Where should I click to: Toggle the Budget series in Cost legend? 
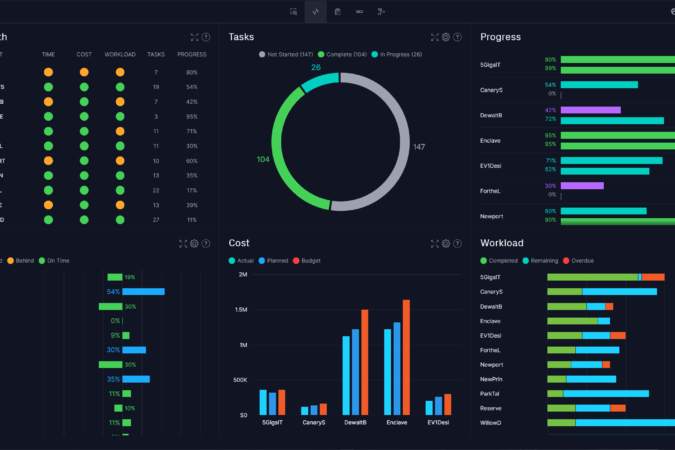[x=307, y=261]
